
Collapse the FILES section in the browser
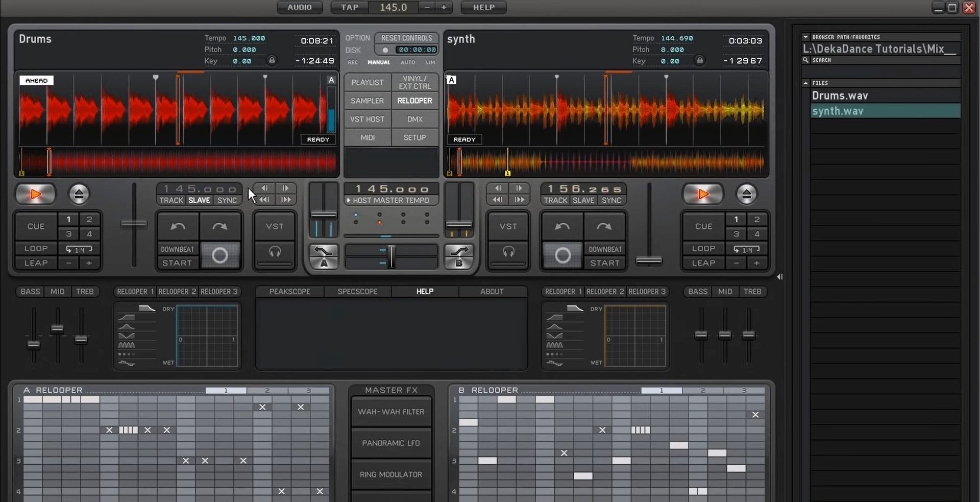805,82
